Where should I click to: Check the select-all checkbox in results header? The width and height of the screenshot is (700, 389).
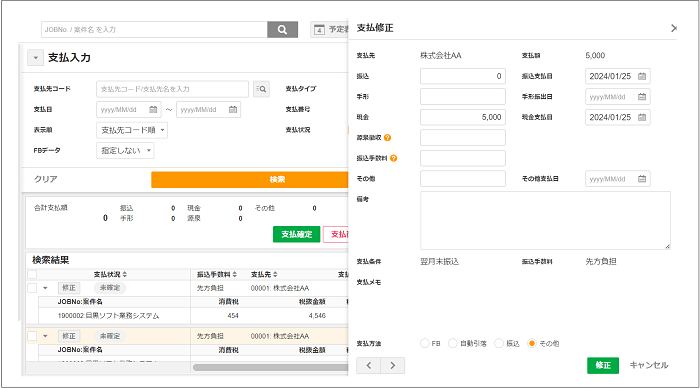32,274
